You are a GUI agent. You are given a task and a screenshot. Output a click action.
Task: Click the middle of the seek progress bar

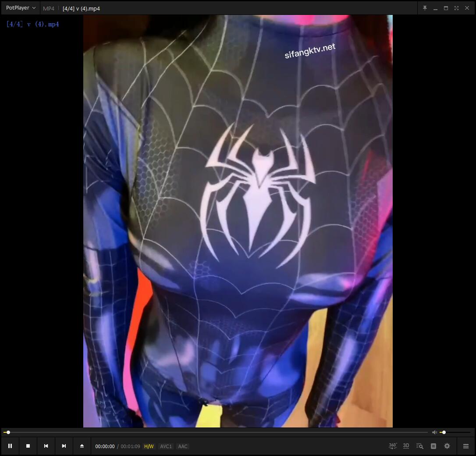click(216, 432)
